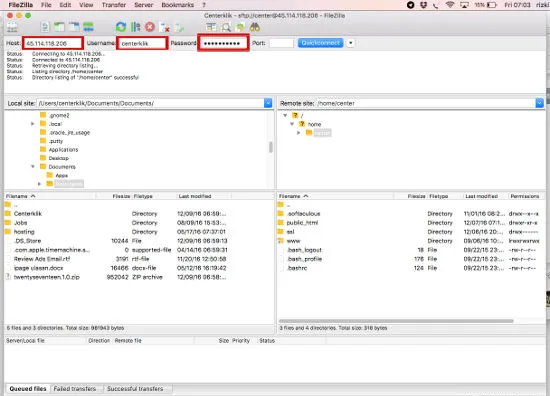Click the Host input field

tap(53, 43)
